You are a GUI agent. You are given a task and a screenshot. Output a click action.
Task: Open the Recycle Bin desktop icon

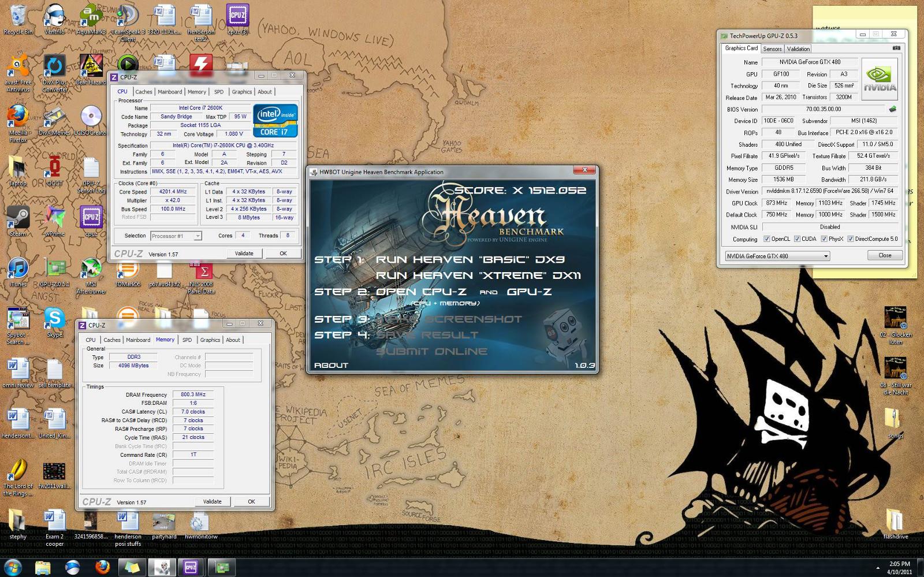point(18,19)
